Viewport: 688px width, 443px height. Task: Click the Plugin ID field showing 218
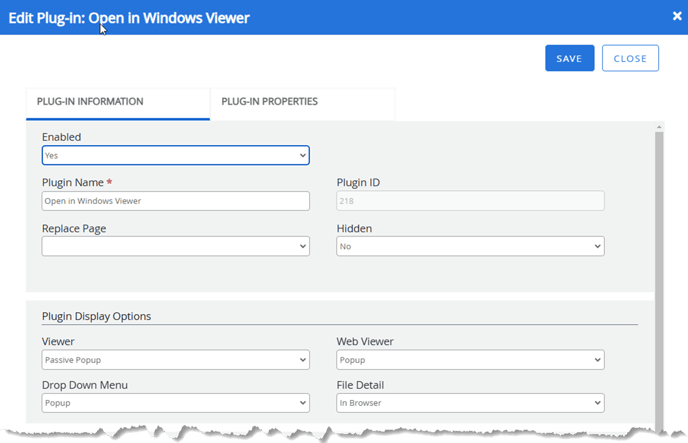(470, 201)
